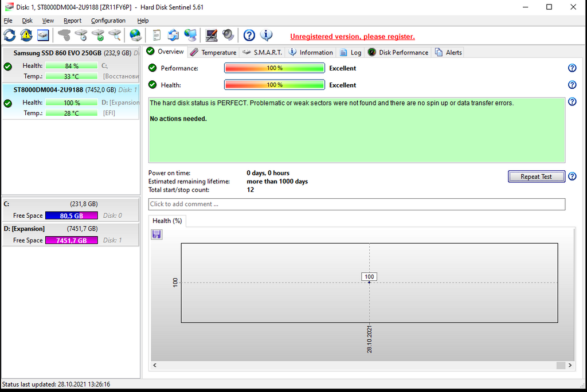This screenshot has height=392, width=587.
Task: Click the comment input field
Action: coord(357,204)
